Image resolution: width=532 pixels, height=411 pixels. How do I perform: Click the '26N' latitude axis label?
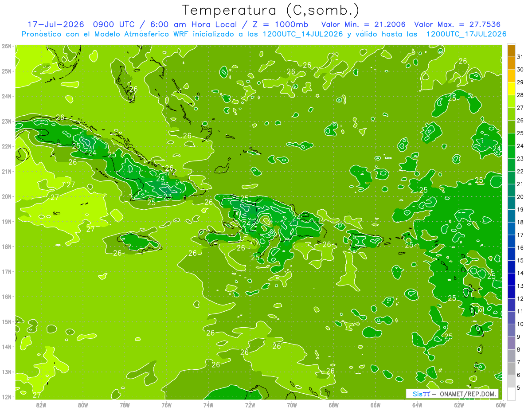coord(7,46)
